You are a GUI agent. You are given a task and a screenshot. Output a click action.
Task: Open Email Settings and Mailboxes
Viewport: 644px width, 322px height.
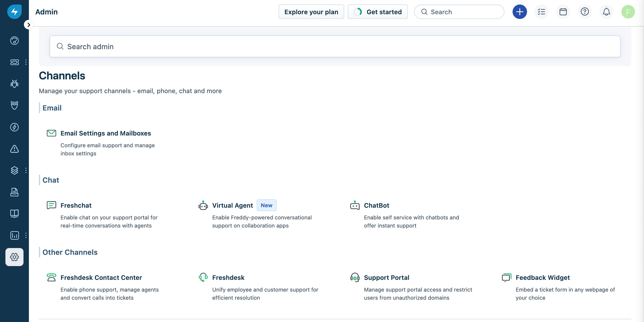coord(105,133)
